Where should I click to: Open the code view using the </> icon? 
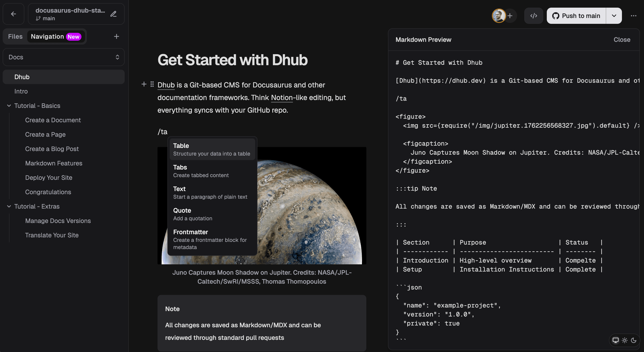coord(534,16)
